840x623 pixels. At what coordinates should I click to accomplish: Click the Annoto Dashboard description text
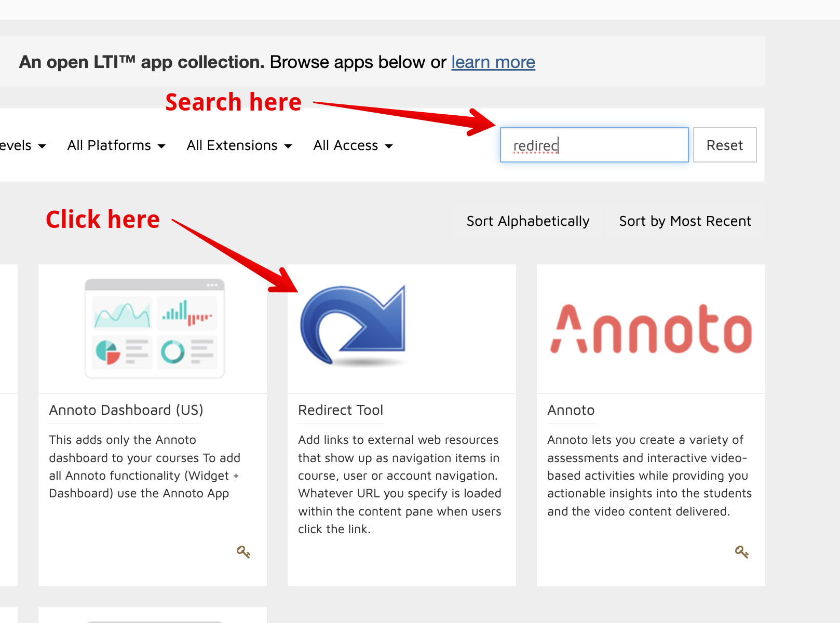pyautogui.click(x=144, y=466)
